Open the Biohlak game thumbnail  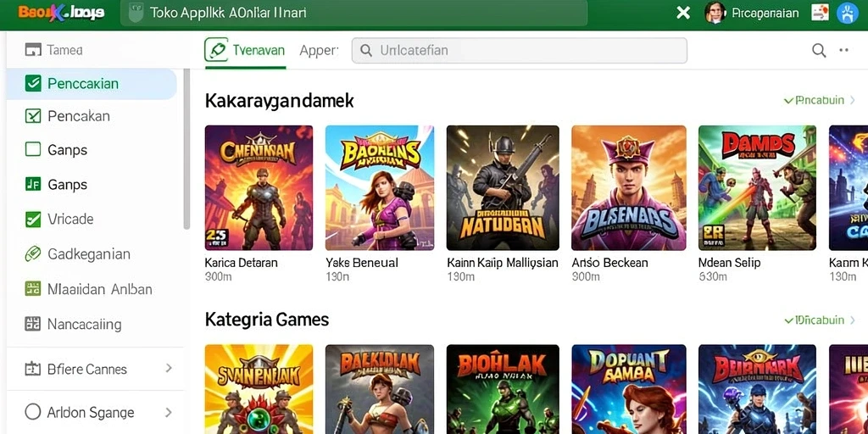(x=503, y=389)
